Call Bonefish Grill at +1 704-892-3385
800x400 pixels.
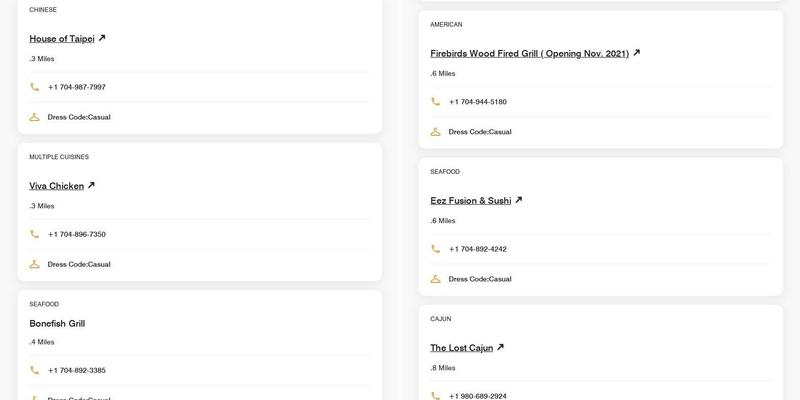[77, 370]
